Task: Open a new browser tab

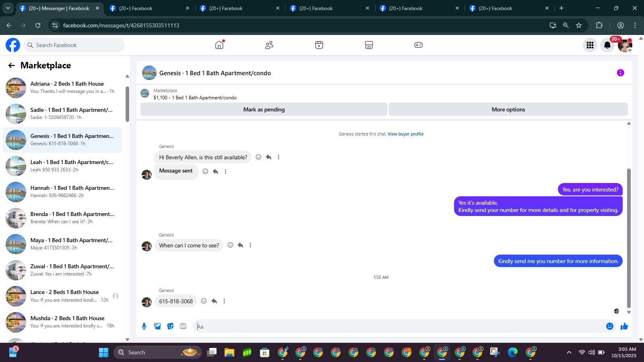Action: tap(561, 8)
